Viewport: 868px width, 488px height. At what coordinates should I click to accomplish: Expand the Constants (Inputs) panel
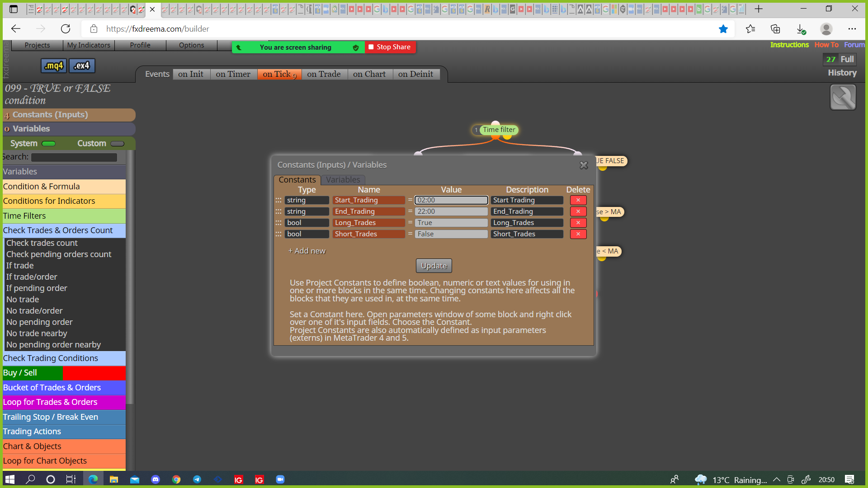pos(69,115)
